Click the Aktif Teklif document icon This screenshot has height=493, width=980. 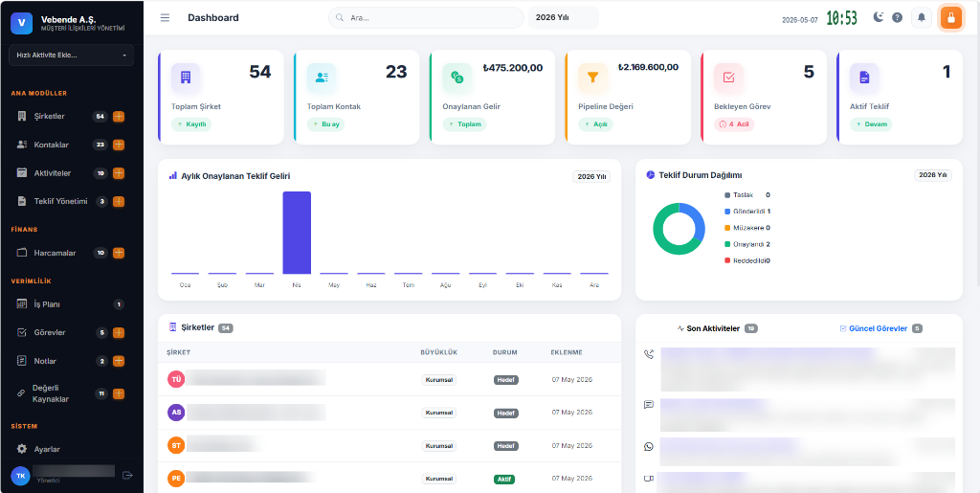[x=864, y=78]
